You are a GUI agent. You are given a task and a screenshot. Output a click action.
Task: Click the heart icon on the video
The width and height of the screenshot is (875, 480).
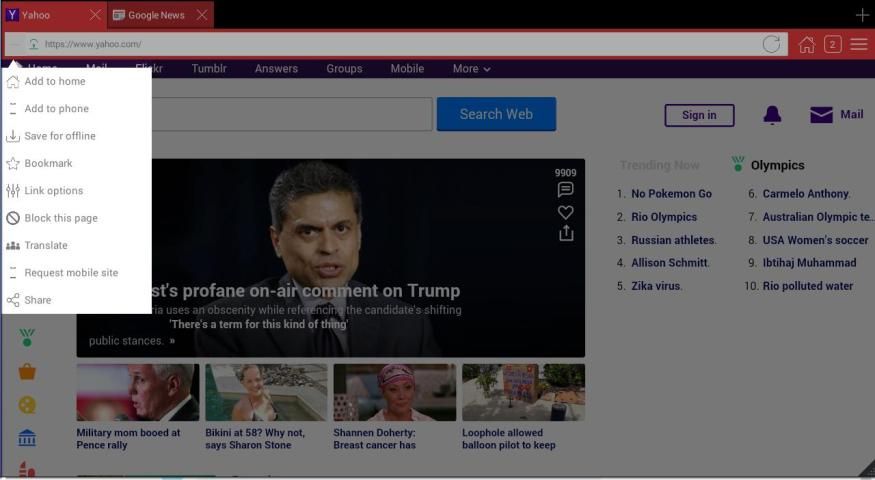pos(566,212)
